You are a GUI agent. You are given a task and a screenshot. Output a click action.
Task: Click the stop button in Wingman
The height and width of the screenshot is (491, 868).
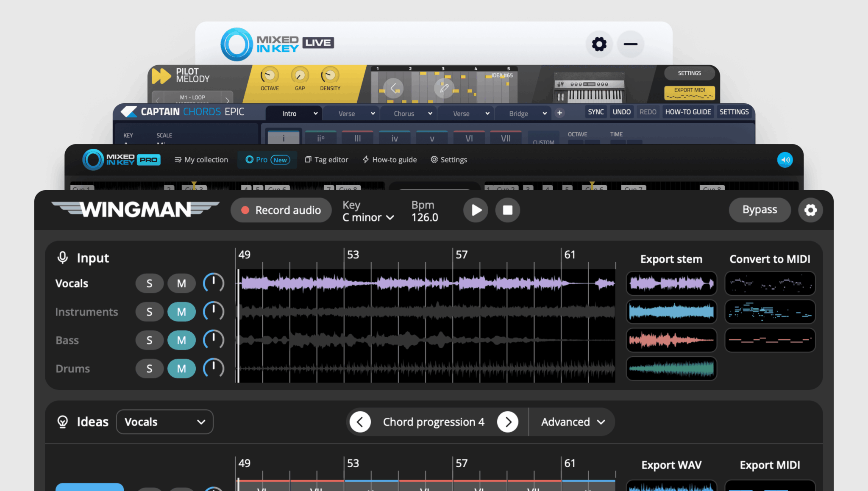(x=508, y=210)
